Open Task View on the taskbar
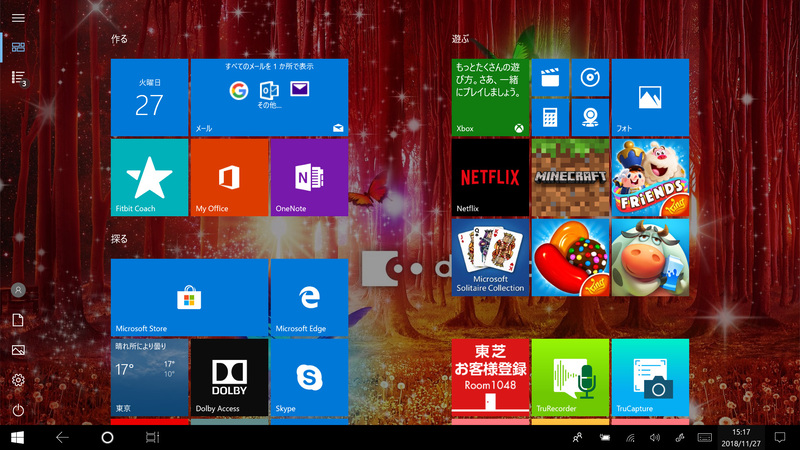800x450 pixels. point(152,437)
